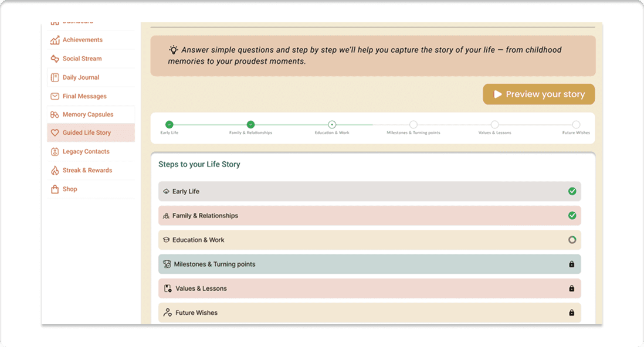
Task: Click the Future Wishes dot on the progress bar
Action: 576,124
